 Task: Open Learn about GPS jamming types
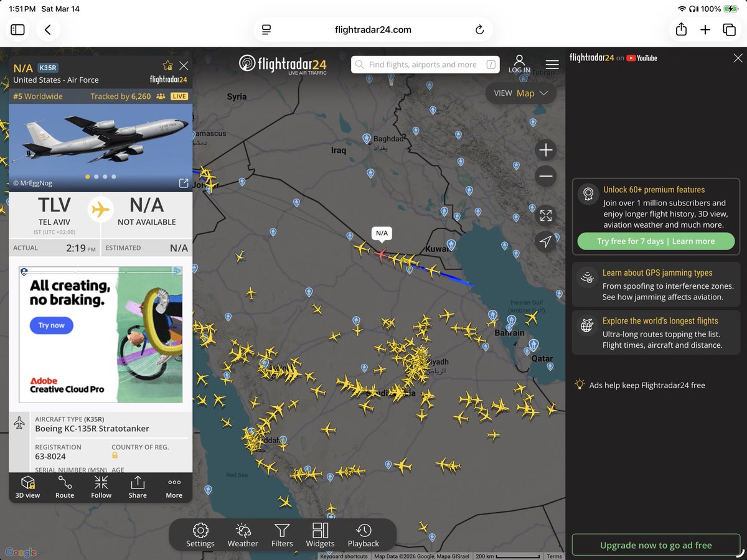tap(656, 284)
